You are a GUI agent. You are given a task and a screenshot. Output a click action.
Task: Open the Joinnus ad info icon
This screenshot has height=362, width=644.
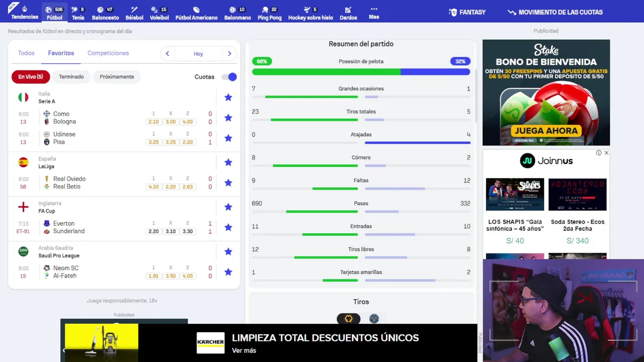tap(599, 153)
